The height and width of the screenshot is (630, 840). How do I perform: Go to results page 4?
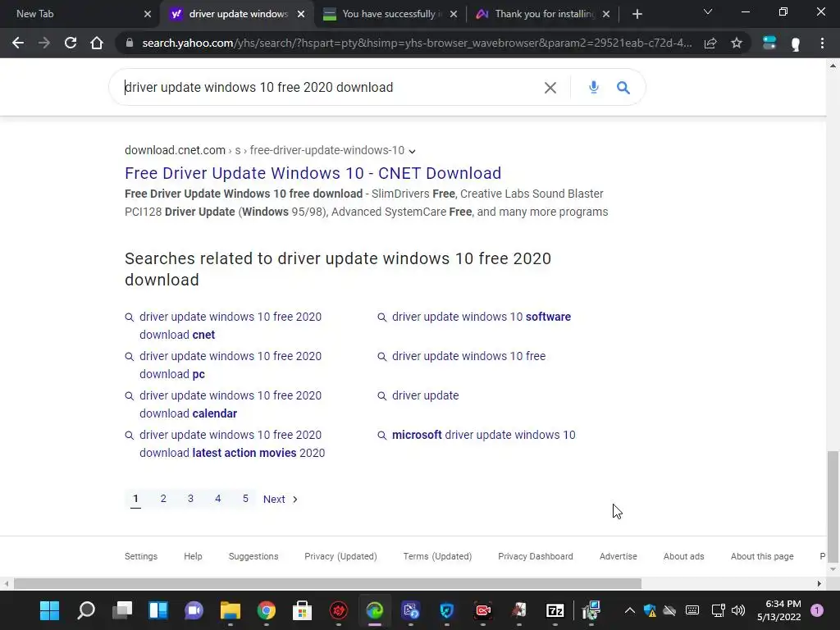click(218, 499)
